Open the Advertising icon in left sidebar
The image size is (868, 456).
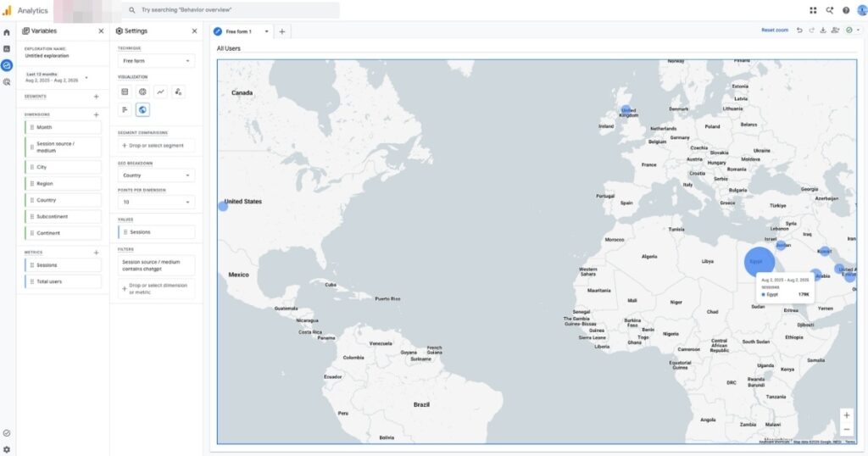pyautogui.click(x=7, y=82)
